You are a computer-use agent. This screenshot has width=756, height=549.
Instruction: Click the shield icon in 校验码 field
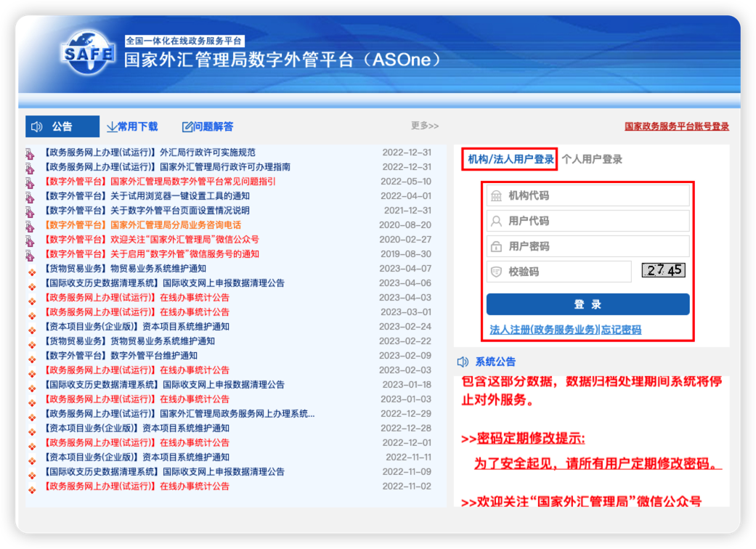click(497, 272)
